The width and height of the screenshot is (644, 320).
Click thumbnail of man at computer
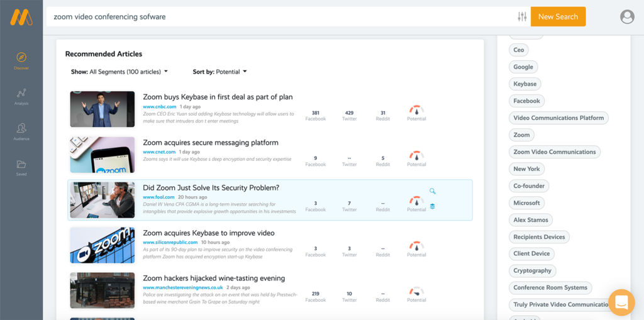[103, 200]
